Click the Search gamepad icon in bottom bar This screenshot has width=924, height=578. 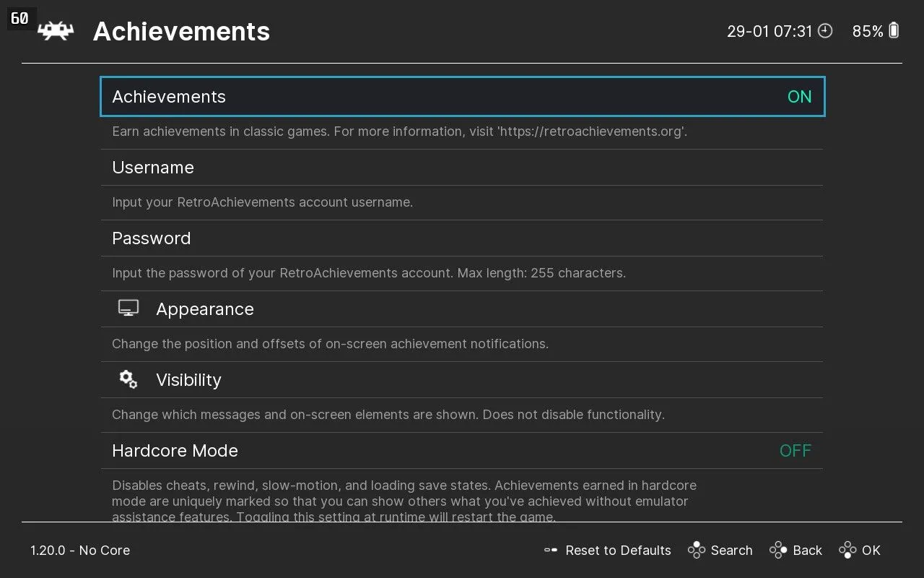click(697, 550)
